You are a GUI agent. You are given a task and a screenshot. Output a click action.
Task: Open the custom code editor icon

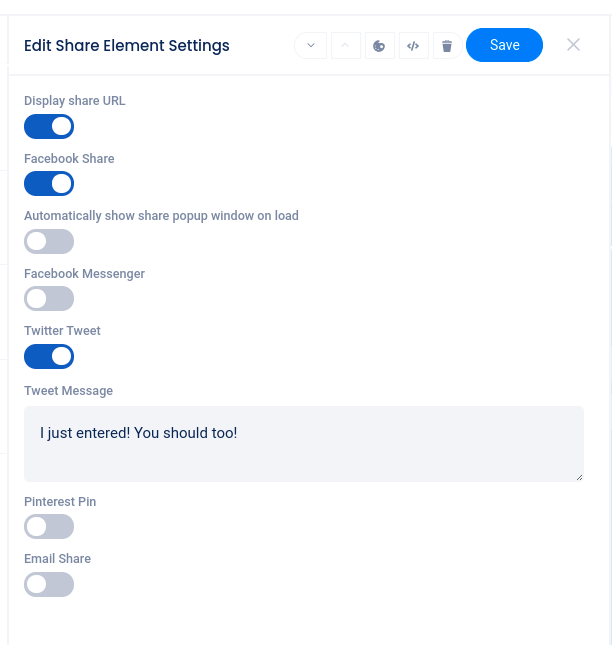click(x=413, y=46)
